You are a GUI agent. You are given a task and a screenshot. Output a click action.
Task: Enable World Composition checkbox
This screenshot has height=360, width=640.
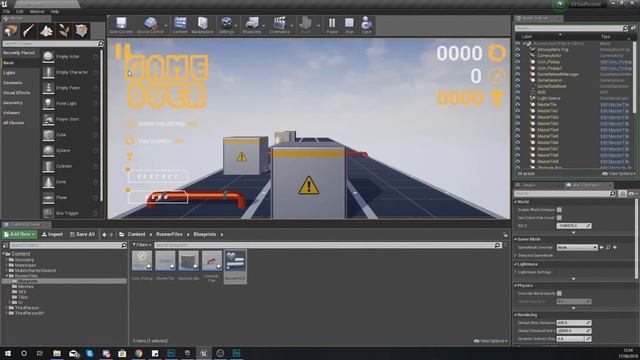[559, 210]
